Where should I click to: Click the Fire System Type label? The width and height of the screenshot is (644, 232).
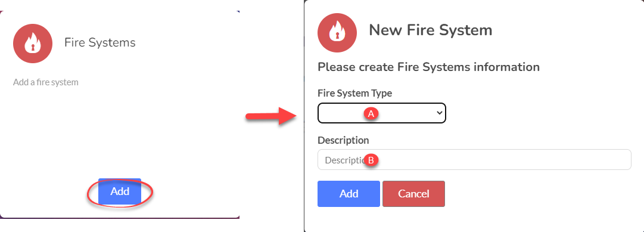click(355, 94)
